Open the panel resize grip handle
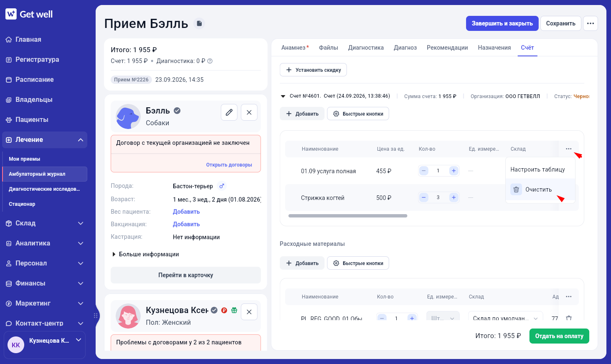Viewport: 611px width, 364px height. tap(96, 316)
